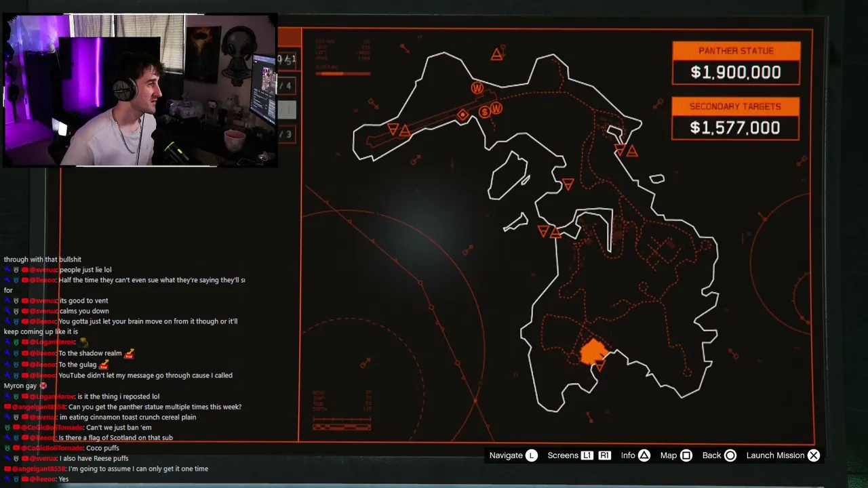Click the chat message "people just lie lol"
This screenshot has height=488, width=868.
(x=85, y=270)
